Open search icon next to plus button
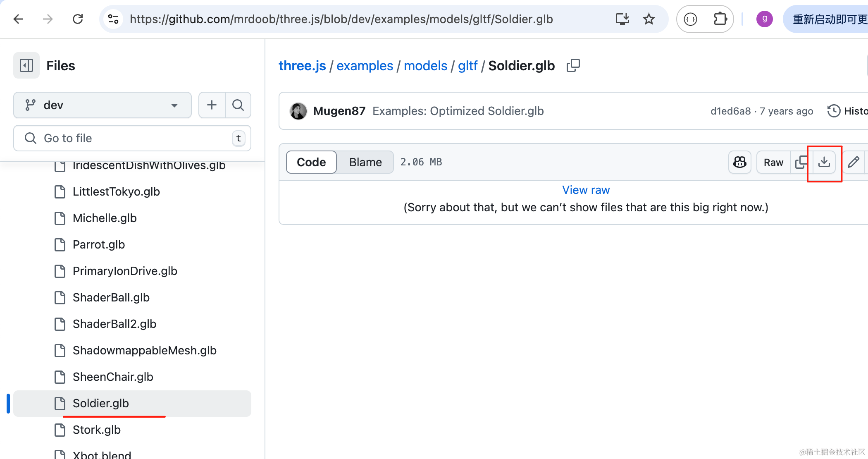This screenshot has width=868, height=459. 238,105
